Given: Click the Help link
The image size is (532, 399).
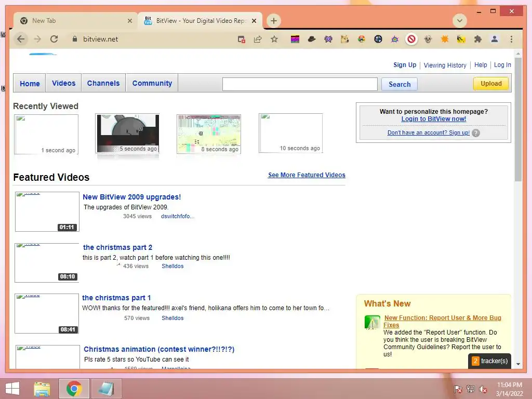Looking at the screenshot, I should point(481,65).
